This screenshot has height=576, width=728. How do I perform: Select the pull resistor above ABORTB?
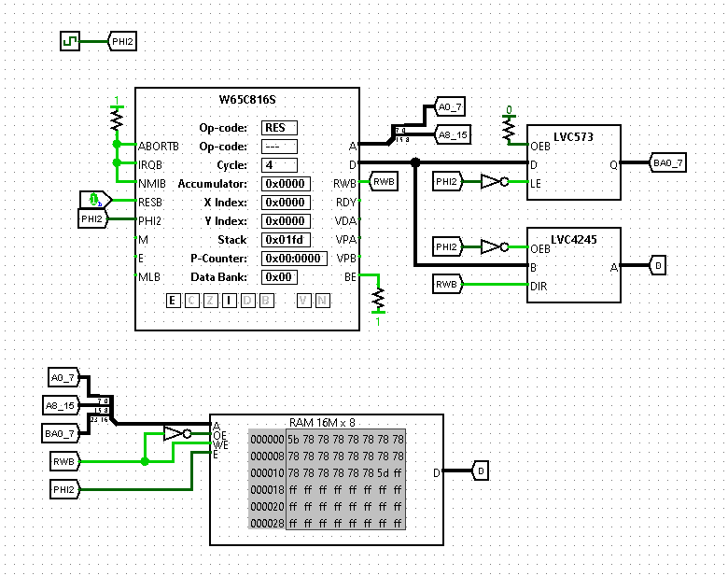coord(117,121)
